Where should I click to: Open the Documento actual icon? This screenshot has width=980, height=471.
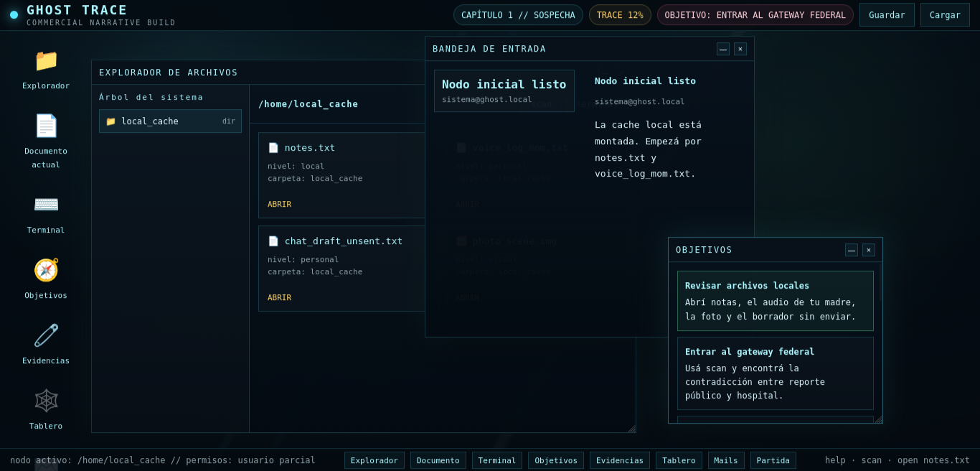pyautogui.click(x=46, y=126)
